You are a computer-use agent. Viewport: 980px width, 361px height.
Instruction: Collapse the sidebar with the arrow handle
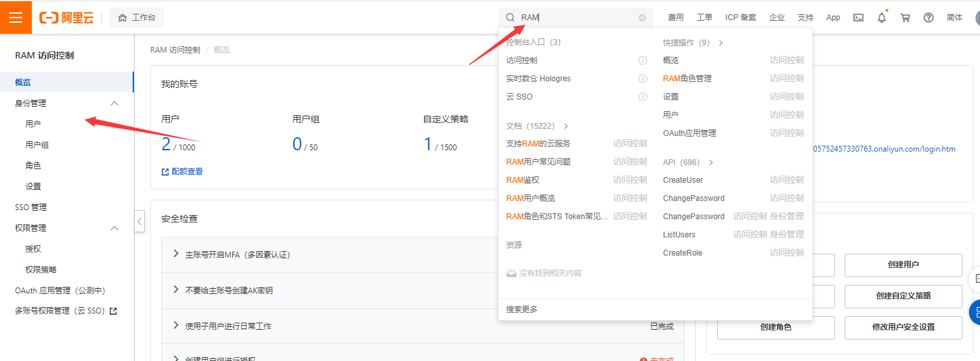(140, 221)
